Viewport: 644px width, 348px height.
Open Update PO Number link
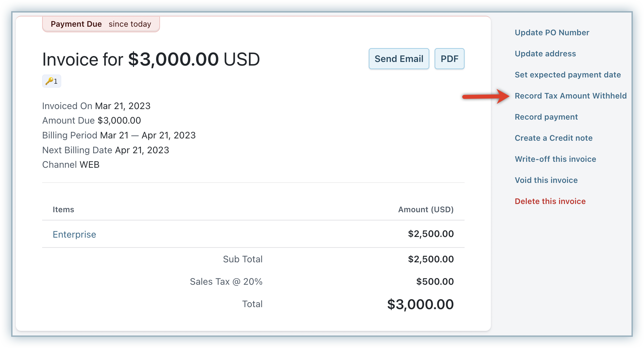point(552,33)
